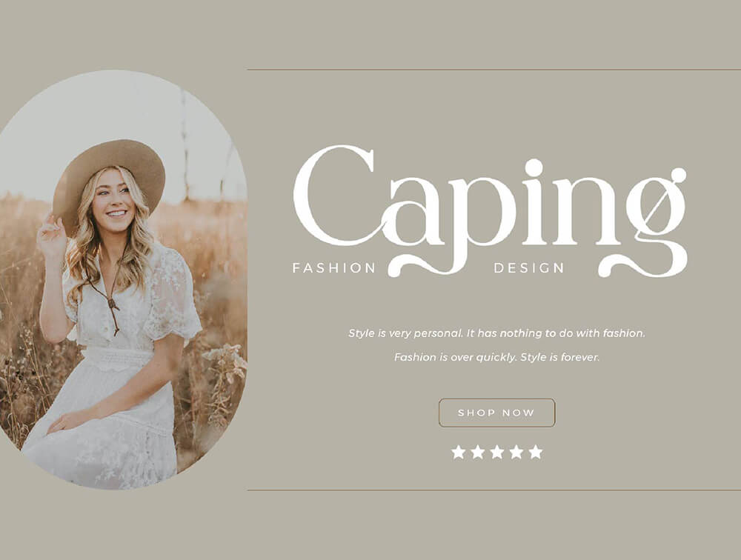The height and width of the screenshot is (560, 741).
Task: Select the line 'Fashion is over quickly'
Action: point(496,357)
